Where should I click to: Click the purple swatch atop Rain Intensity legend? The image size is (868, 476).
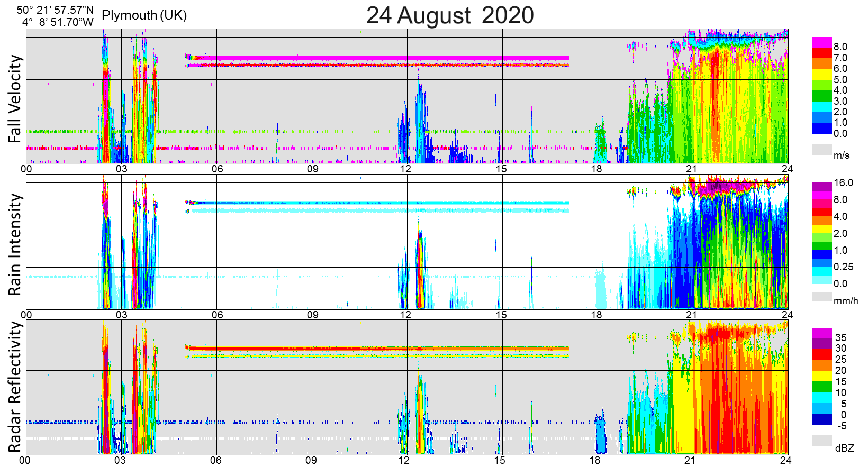coord(822,187)
